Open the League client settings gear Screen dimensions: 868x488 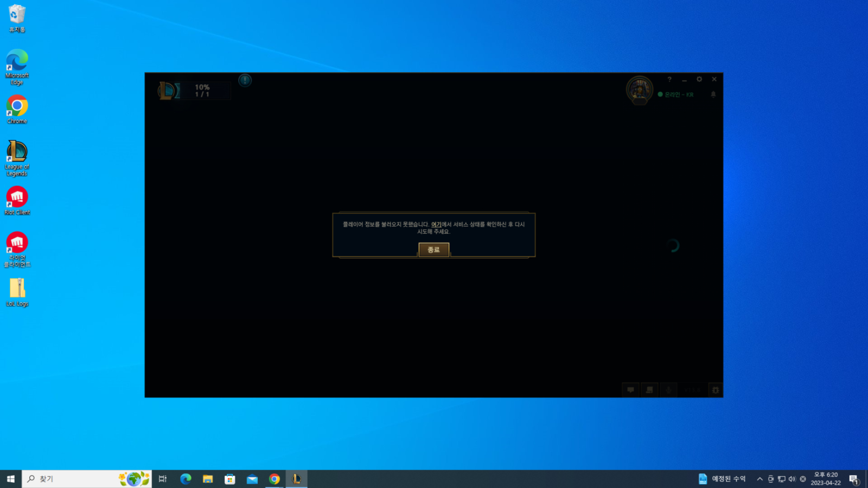[699, 79]
